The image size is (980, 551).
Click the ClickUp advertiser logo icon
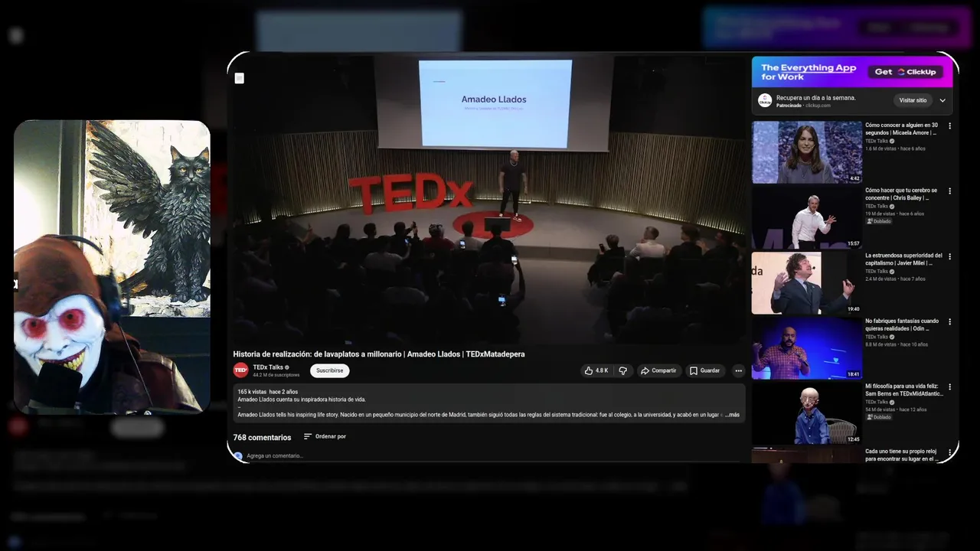click(765, 100)
